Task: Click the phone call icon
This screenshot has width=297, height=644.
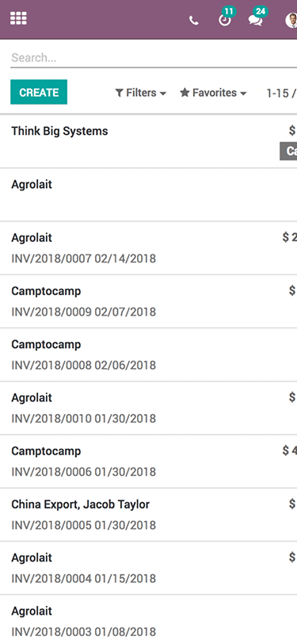Action: (x=193, y=20)
